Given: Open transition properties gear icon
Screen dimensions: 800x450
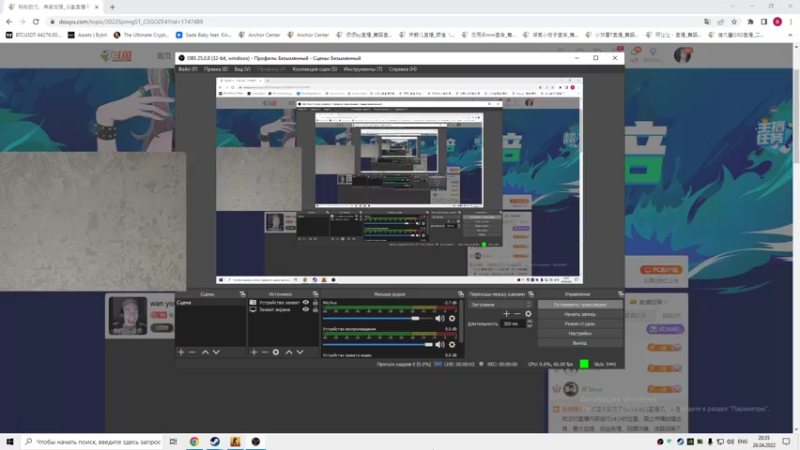Looking at the screenshot, I should click(529, 314).
